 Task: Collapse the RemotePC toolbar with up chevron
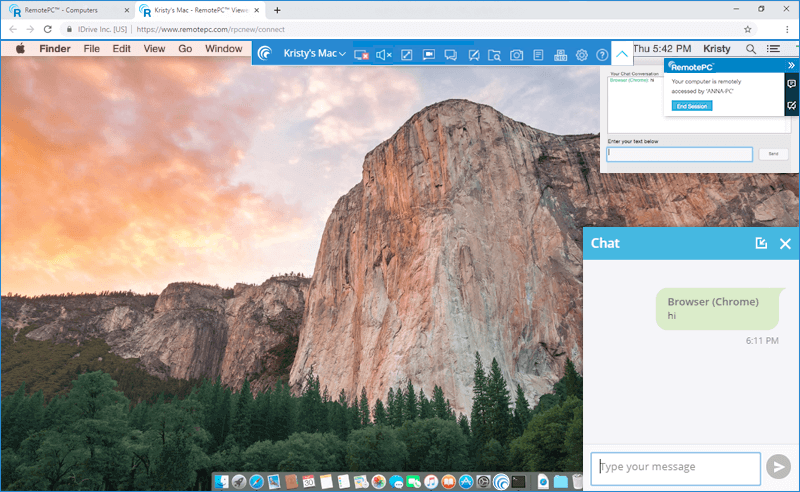[622, 54]
